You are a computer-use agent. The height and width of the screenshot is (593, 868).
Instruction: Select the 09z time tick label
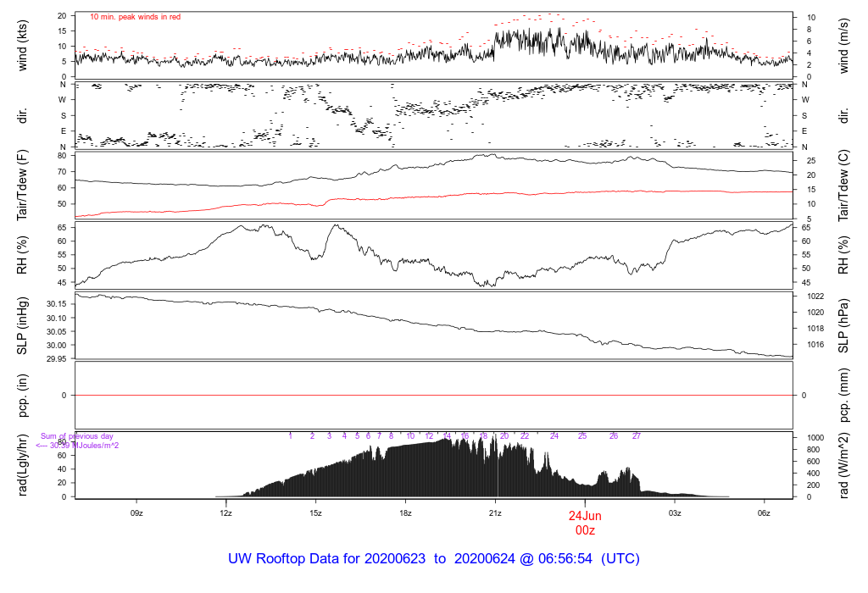[x=136, y=513]
